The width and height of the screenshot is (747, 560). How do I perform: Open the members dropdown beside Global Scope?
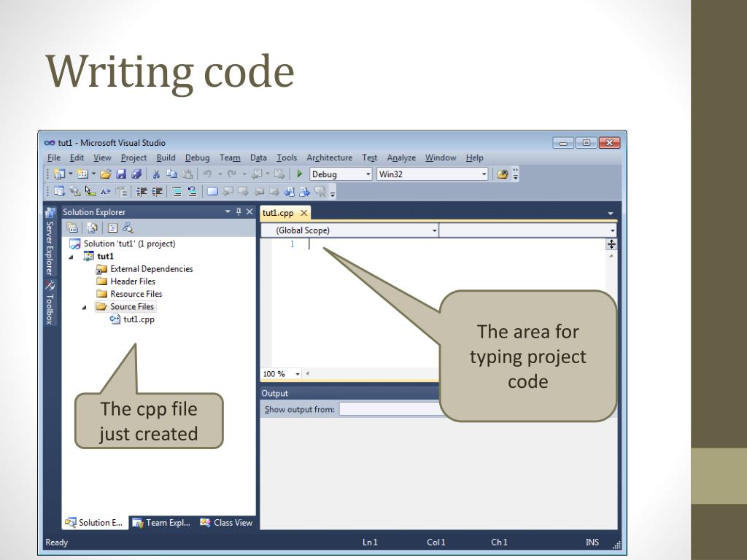click(x=612, y=230)
